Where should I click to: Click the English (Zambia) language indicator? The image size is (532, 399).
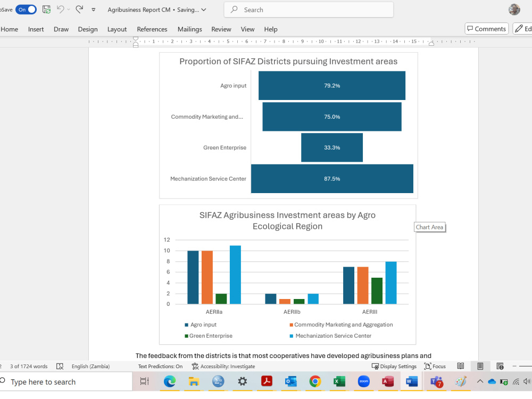pos(90,367)
